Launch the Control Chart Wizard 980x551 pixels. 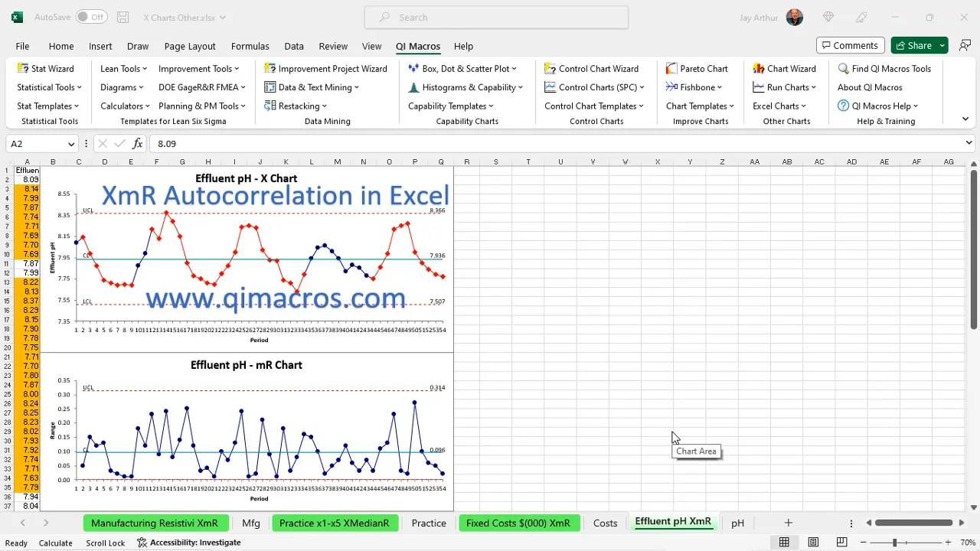[591, 68]
